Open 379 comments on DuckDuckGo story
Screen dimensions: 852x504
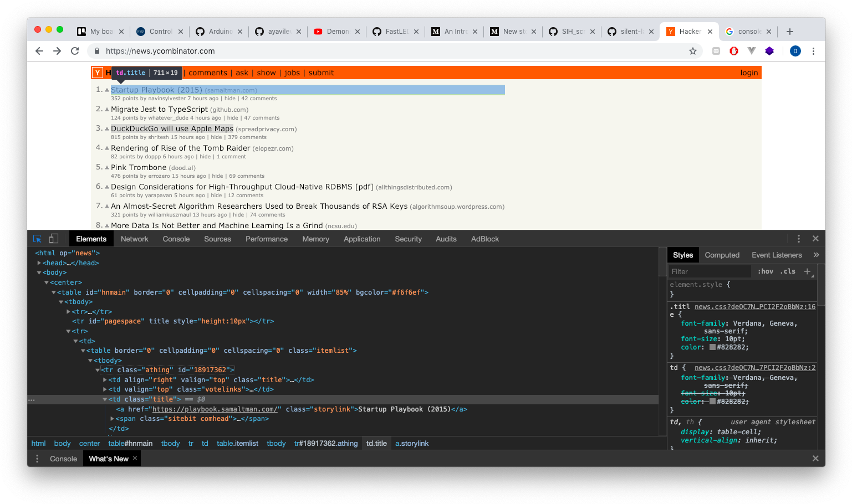point(247,137)
